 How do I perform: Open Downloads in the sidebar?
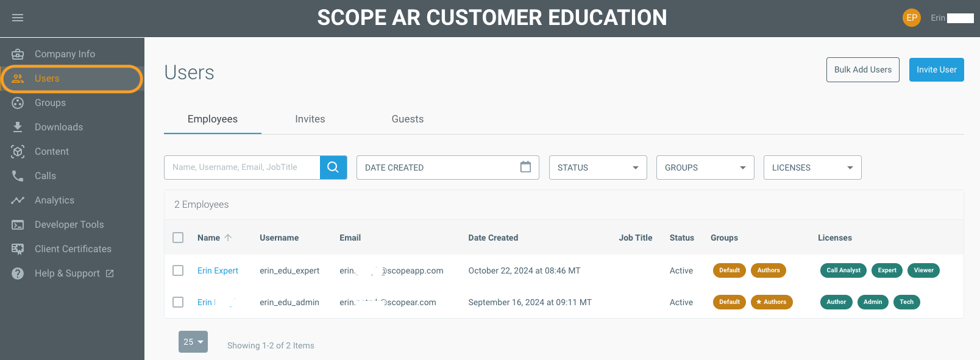72,127
